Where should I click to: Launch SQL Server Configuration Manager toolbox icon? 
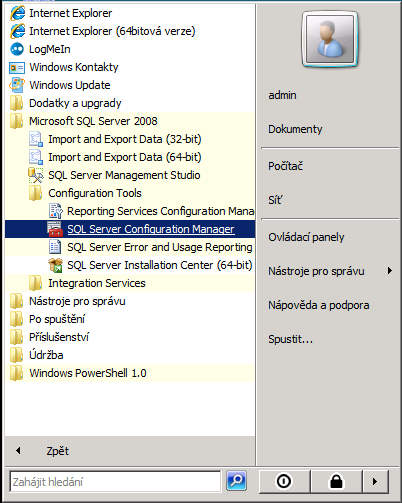(x=55, y=229)
